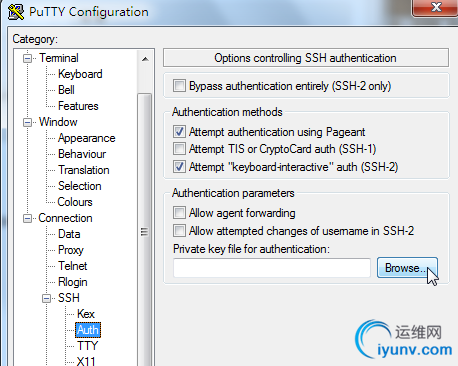Click the category tree scroll up arrow
The height and width of the screenshot is (366, 458).
[x=145, y=59]
